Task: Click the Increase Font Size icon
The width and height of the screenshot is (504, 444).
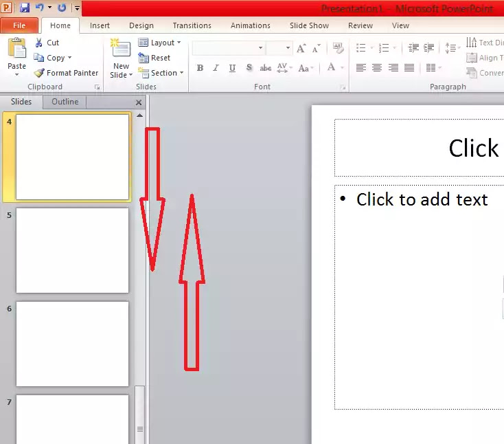Action: [x=301, y=48]
